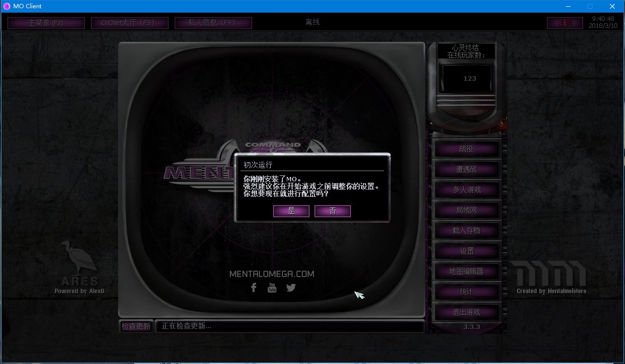Open the Twitter bird icon link

click(x=291, y=287)
